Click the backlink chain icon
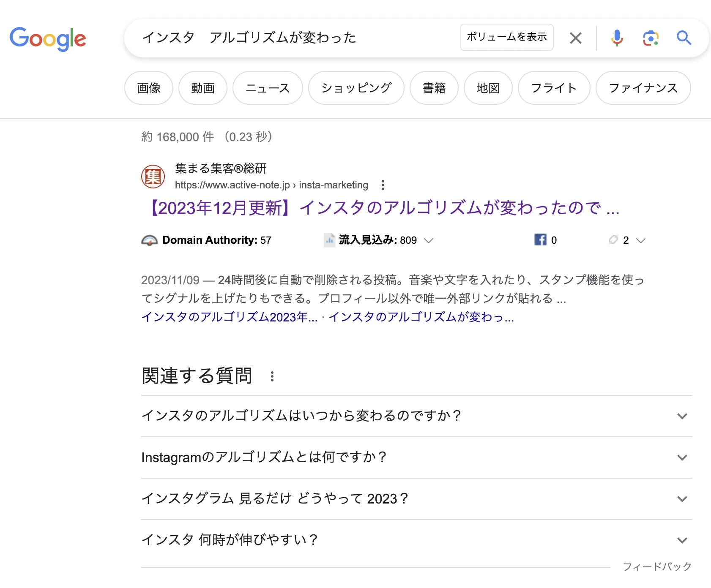 pos(613,240)
